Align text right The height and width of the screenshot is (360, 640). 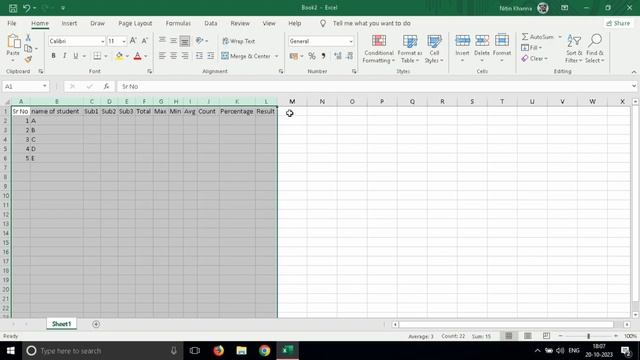[185, 56]
